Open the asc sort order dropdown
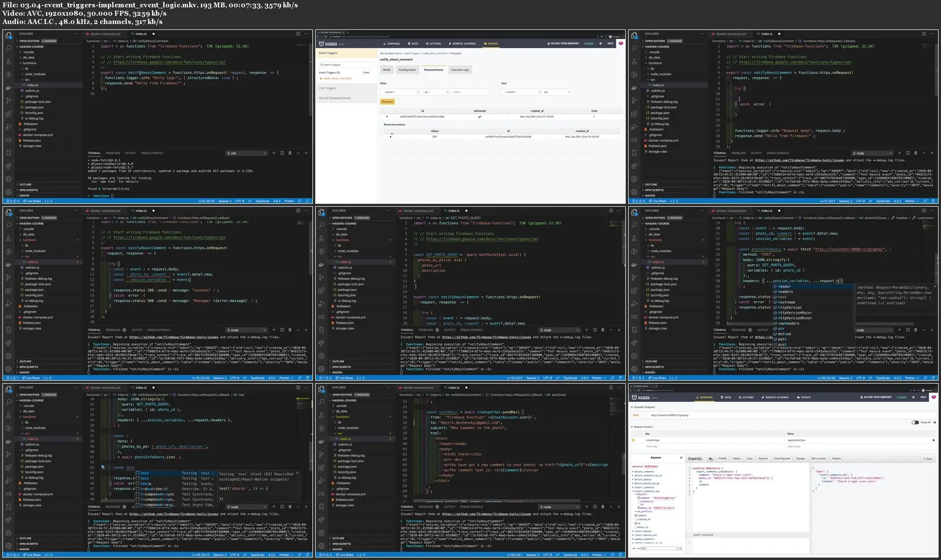The image size is (941, 560). [556, 92]
